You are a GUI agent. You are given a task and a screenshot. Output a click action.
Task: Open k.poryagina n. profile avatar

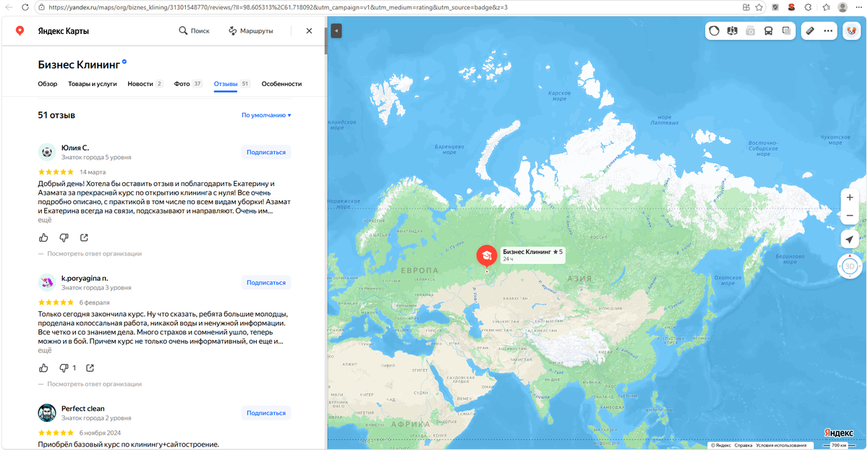pyautogui.click(x=46, y=282)
